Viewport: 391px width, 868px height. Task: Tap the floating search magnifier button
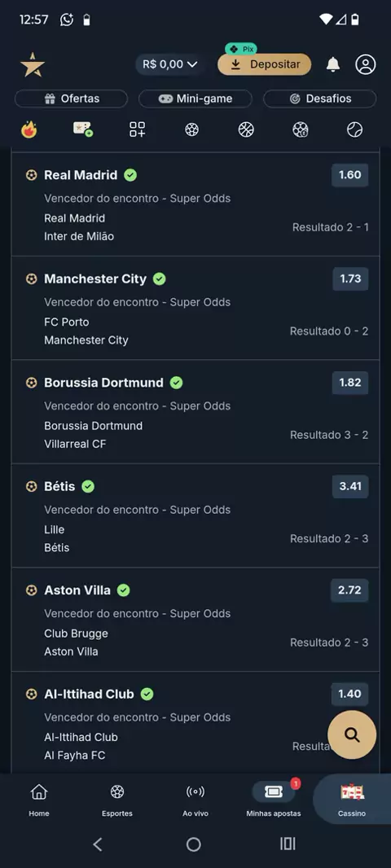352,734
